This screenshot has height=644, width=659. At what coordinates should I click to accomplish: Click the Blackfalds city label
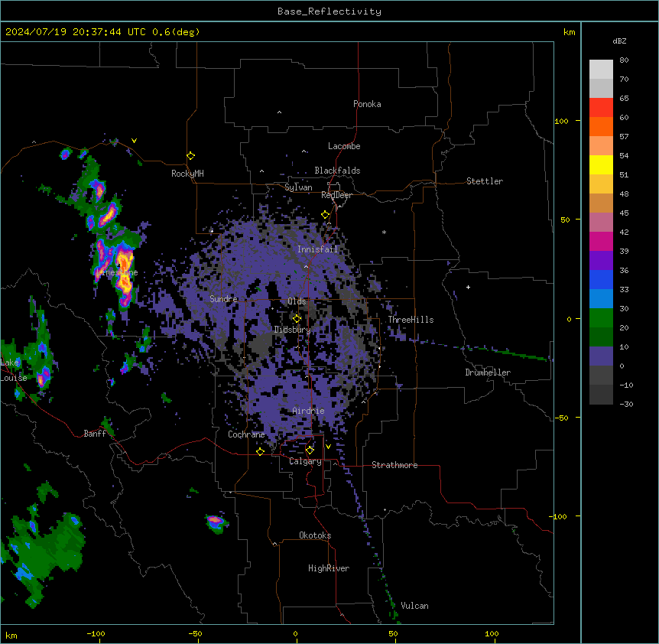(x=337, y=171)
